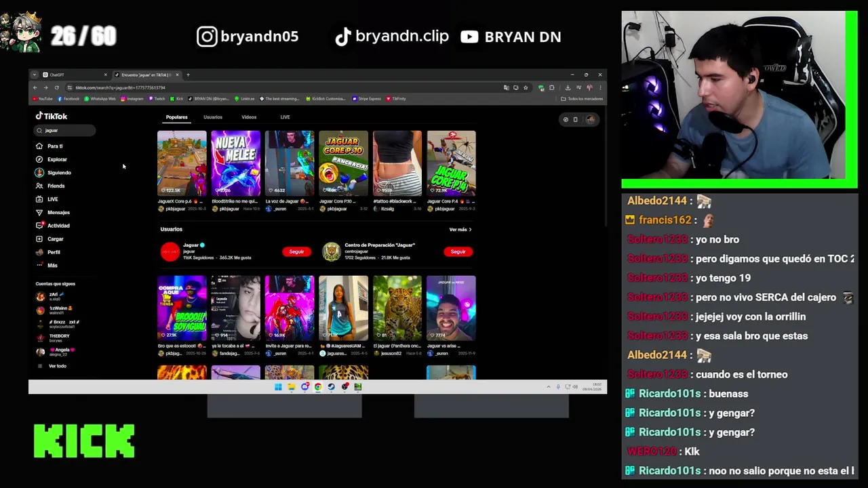This screenshot has height=488, width=868.
Task: Switch to the Videos tab
Action: 249,117
